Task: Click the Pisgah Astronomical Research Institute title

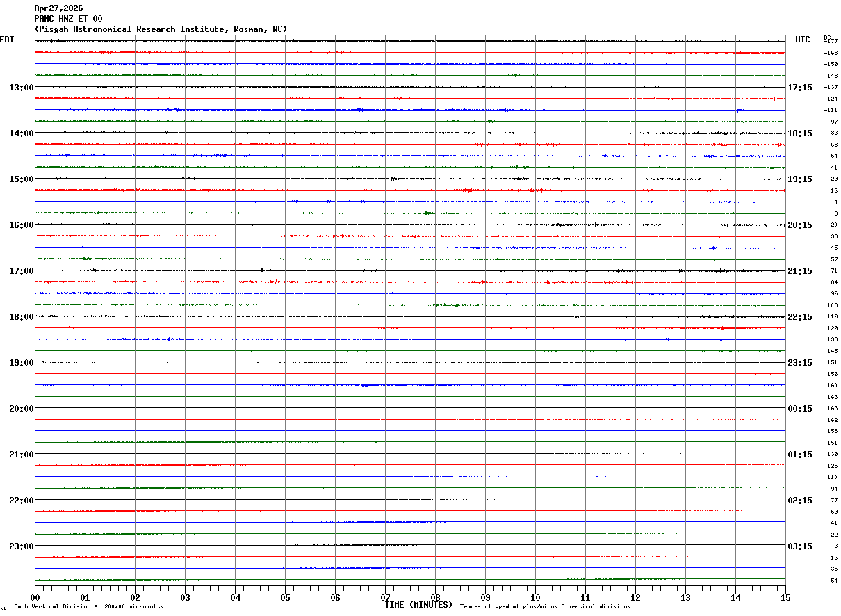Action: 161,29
